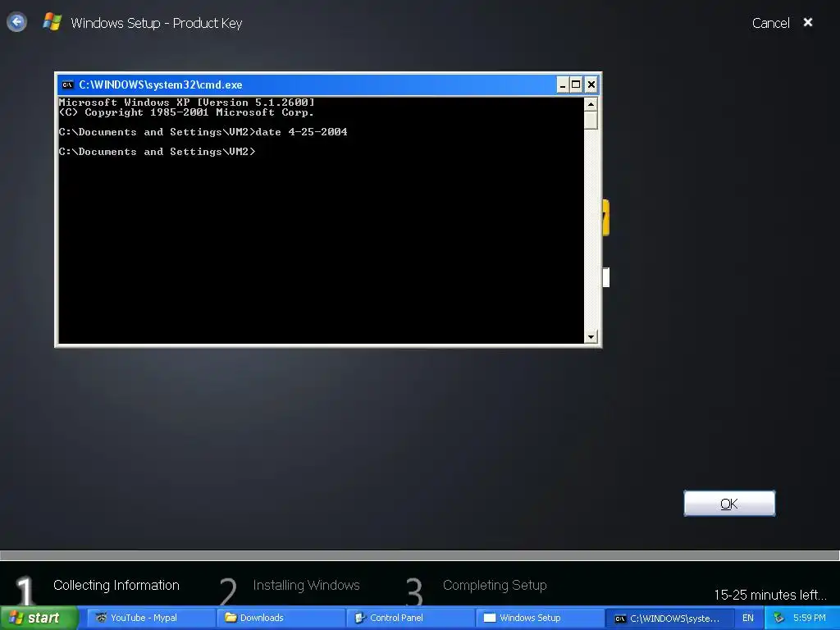The height and width of the screenshot is (630, 840).
Task: Open the Start menu
Action: (x=39, y=618)
